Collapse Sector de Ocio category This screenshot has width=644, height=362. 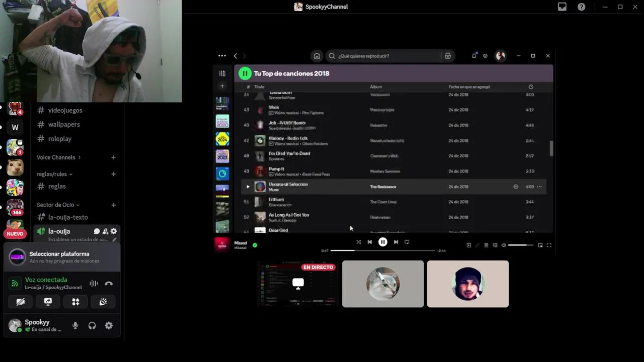[58, 205]
